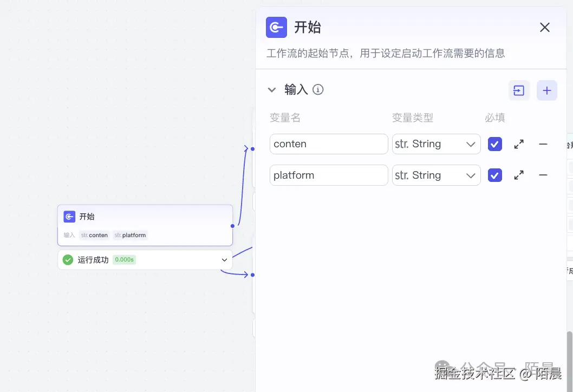Expand the platform variable editor via diagonal arrows
The width and height of the screenshot is (573, 392).
coord(518,175)
